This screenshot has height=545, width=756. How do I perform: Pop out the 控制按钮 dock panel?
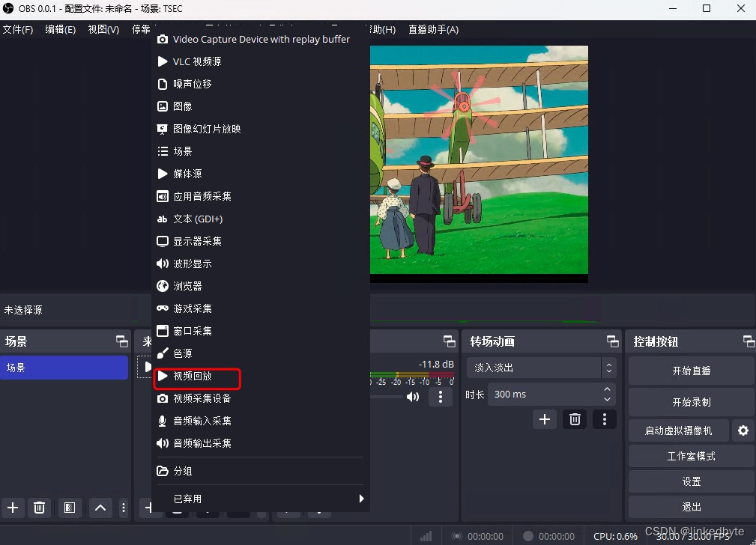[x=749, y=341]
